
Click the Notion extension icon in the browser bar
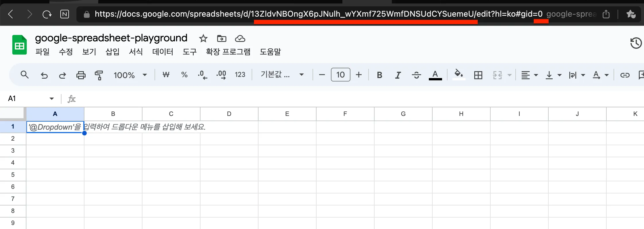coord(65,14)
